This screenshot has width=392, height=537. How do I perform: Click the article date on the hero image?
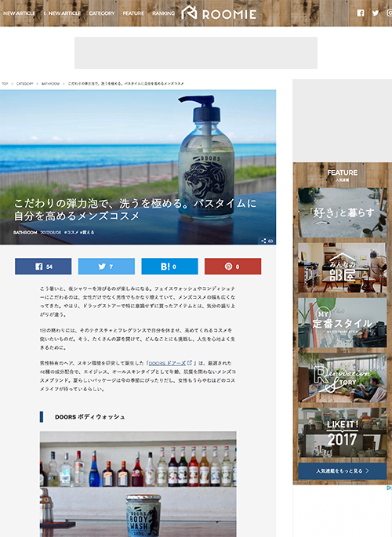pyautogui.click(x=51, y=232)
